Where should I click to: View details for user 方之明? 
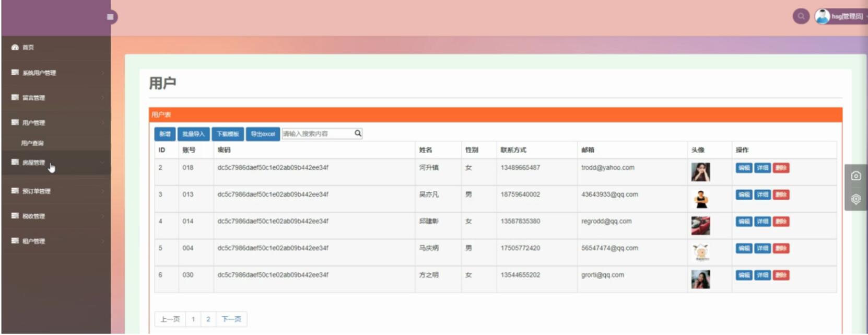click(x=763, y=275)
